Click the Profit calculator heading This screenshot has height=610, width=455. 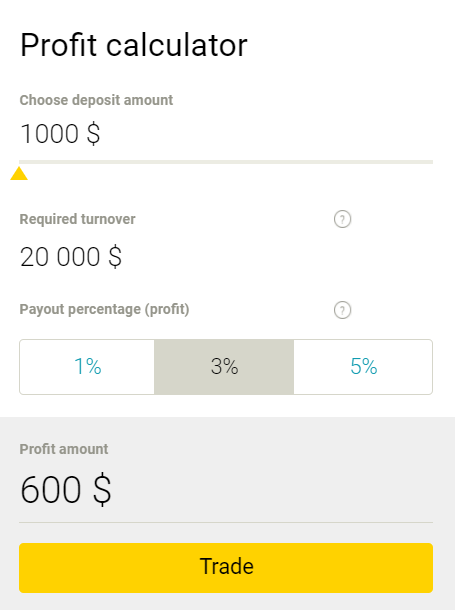pyautogui.click(x=134, y=45)
